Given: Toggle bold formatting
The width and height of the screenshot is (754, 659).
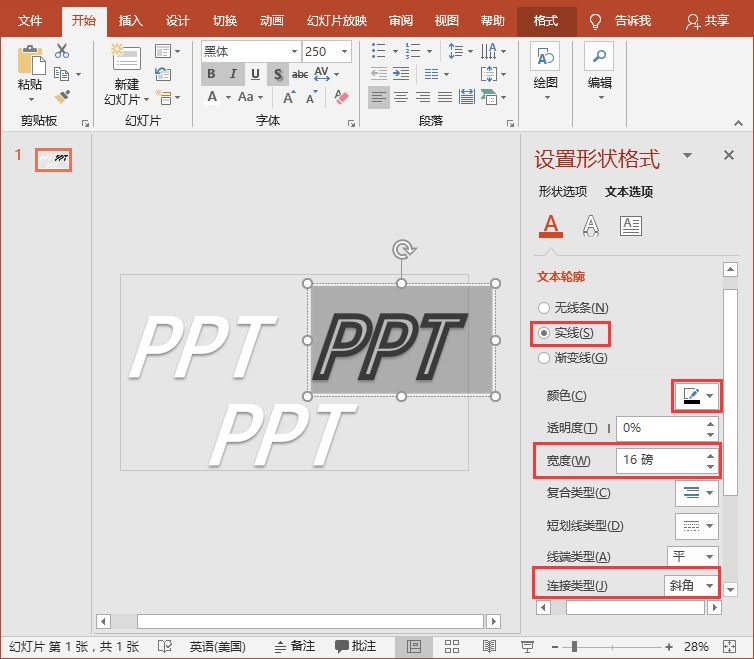Looking at the screenshot, I should click(211, 74).
